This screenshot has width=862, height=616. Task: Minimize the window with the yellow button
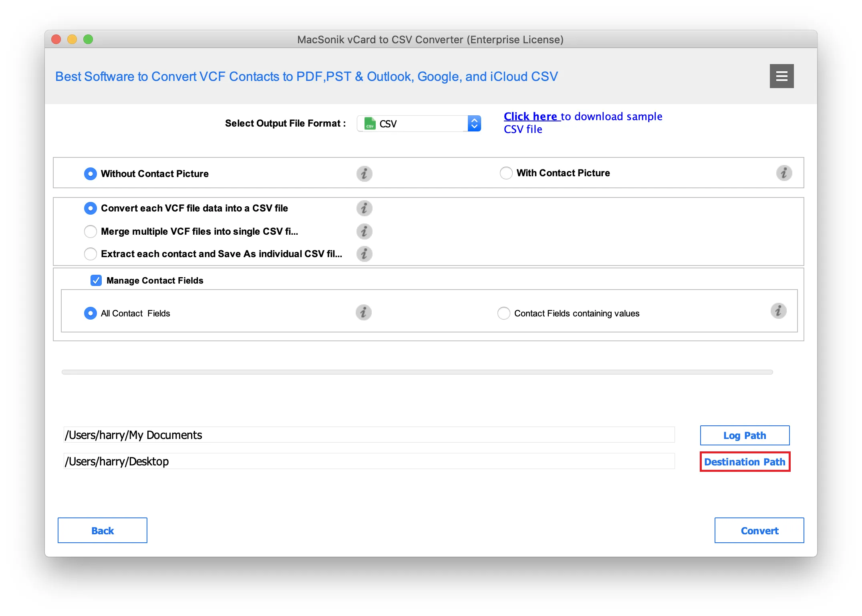pyautogui.click(x=72, y=39)
